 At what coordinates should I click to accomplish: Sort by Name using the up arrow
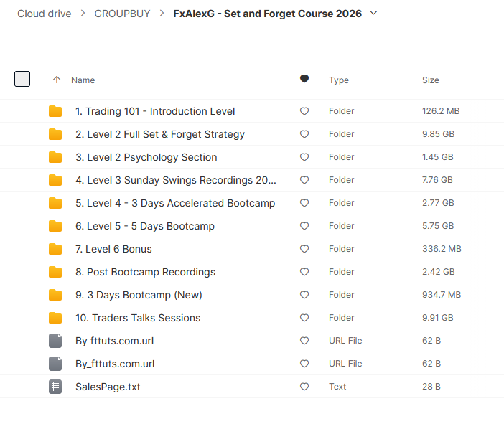point(57,80)
